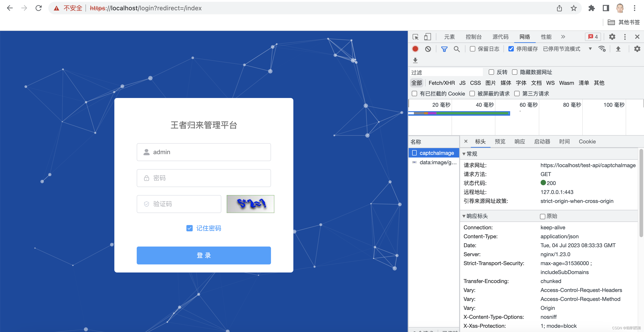The image size is (644, 332).
Task: Close the DevTools panel
Action: [637, 37]
